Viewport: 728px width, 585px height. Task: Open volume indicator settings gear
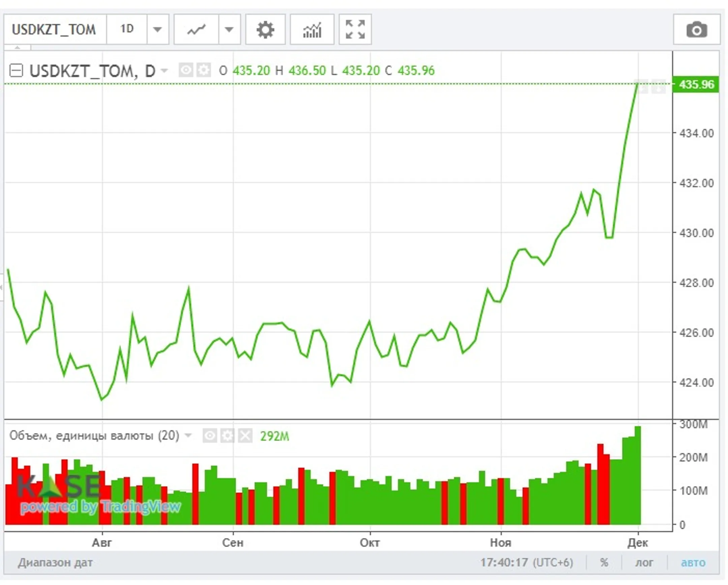(x=227, y=436)
